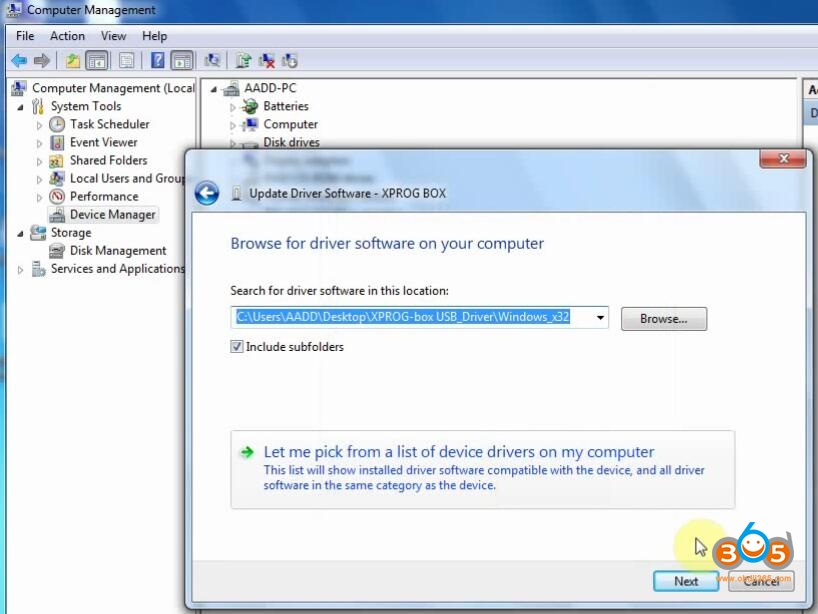This screenshot has width=818, height=614.
Task: Click the back arrow in Update Driver dialog
Action: click(x=207, y=194)
